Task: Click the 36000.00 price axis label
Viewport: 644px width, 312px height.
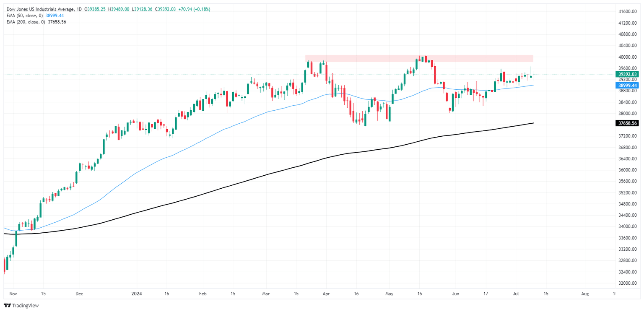Action: click(628, 170)
